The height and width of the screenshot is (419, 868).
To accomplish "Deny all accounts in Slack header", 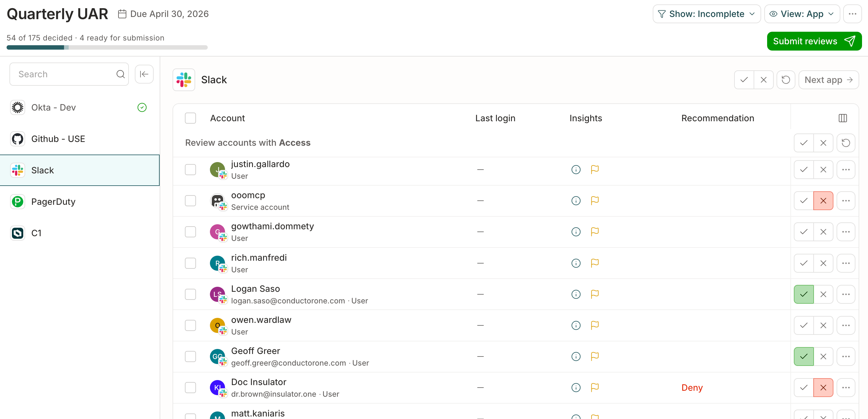I will [764, 80].
